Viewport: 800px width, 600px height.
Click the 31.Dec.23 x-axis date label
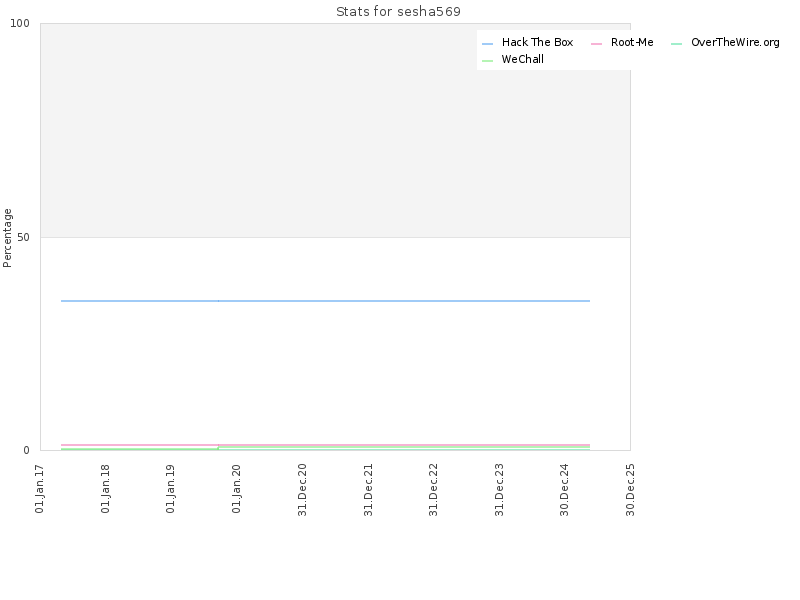click(x=499, y=490)
